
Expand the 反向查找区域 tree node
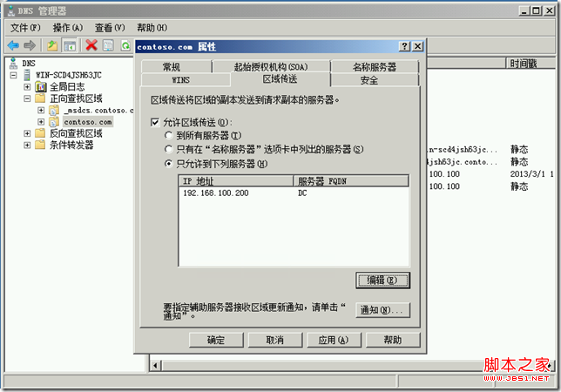point(27,133)
